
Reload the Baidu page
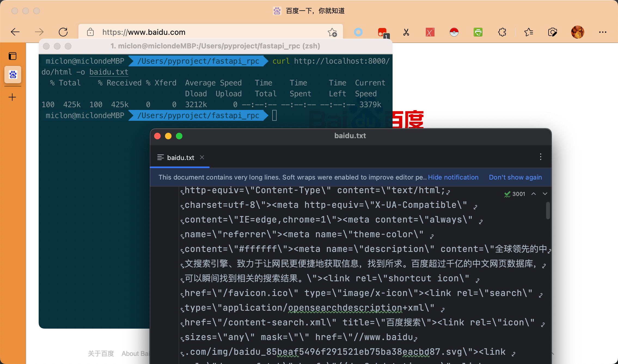click(63, 32)
